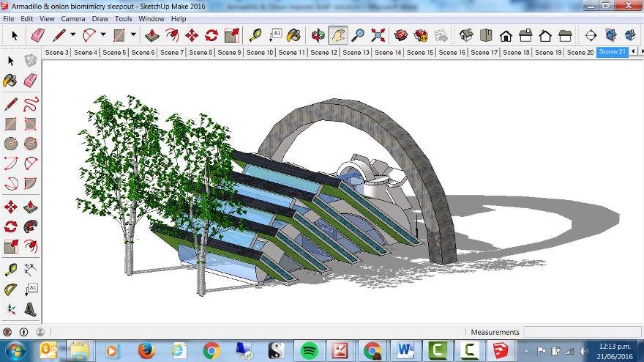
Task: Pick the Paint Bucket tool in left toolbar
Action: 11,80
